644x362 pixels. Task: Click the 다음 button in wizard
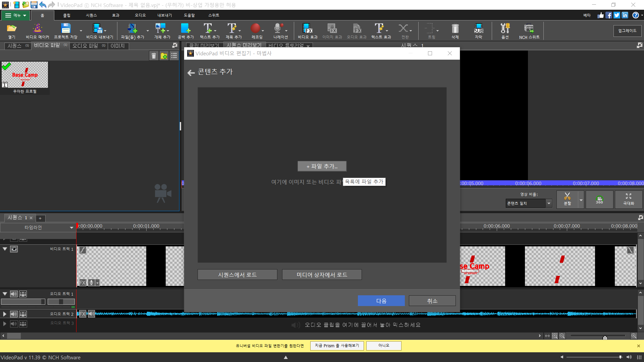pos(381,301)
